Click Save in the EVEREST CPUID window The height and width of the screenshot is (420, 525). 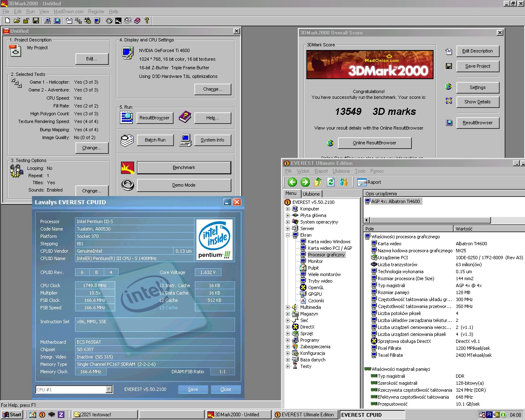tap(193, 390)
